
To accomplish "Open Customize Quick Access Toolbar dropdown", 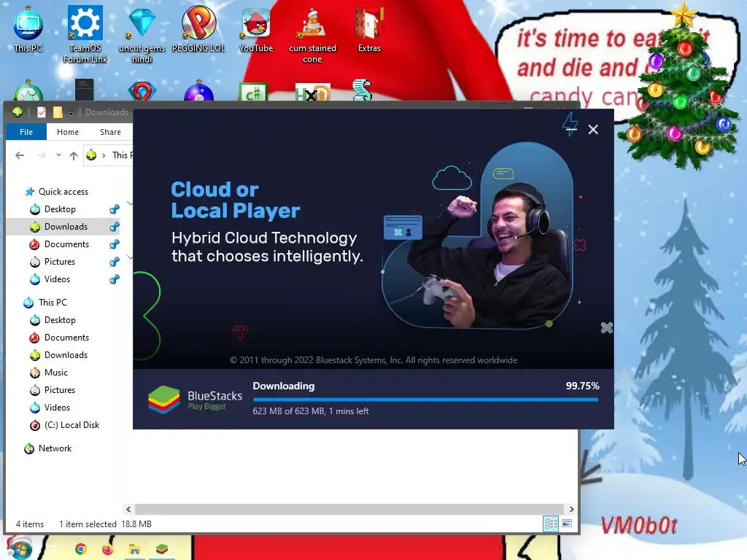I will tap(71, 112).
